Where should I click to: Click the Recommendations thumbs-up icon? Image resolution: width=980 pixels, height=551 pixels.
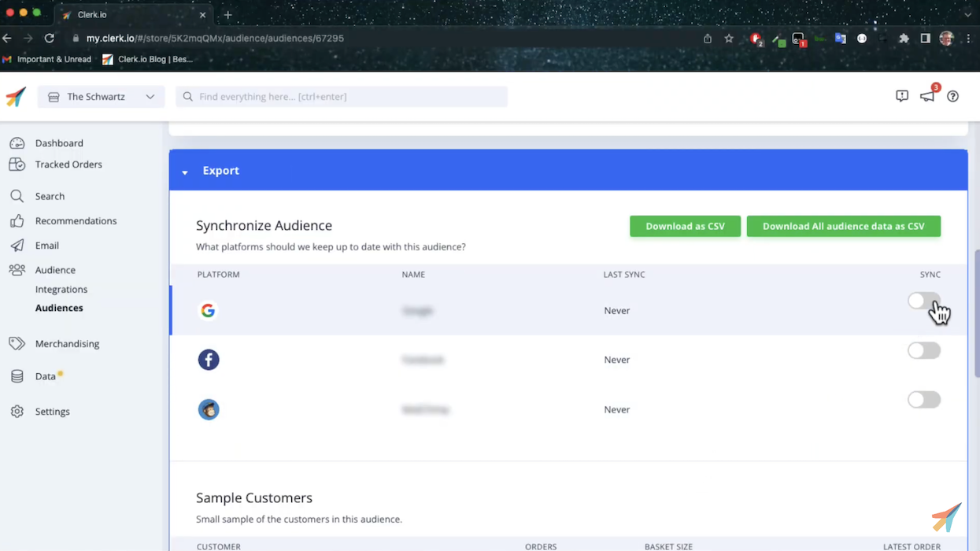(x=17, y=221)
